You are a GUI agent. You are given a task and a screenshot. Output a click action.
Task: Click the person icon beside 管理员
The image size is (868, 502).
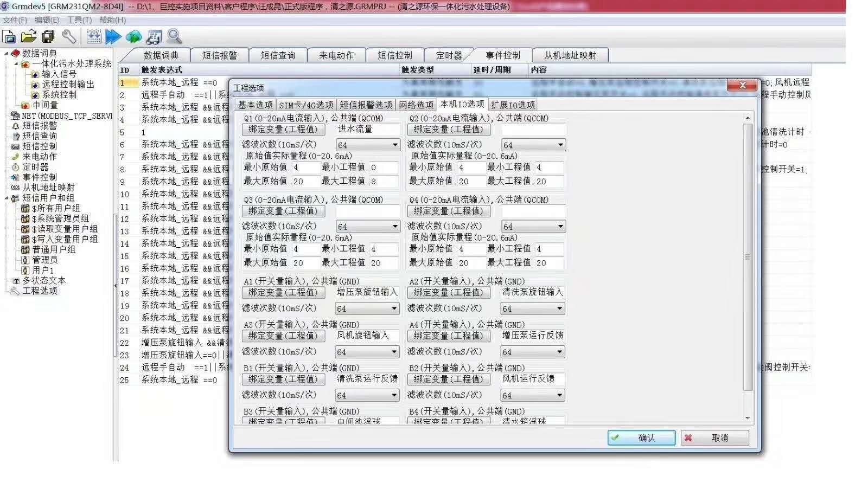[x=25, y=260]
